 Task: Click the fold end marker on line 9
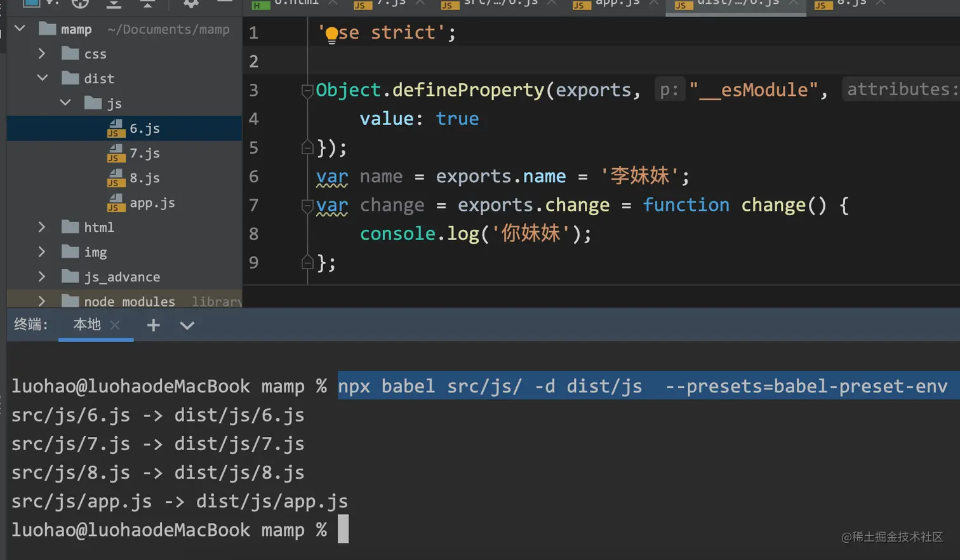click(307, 262)
